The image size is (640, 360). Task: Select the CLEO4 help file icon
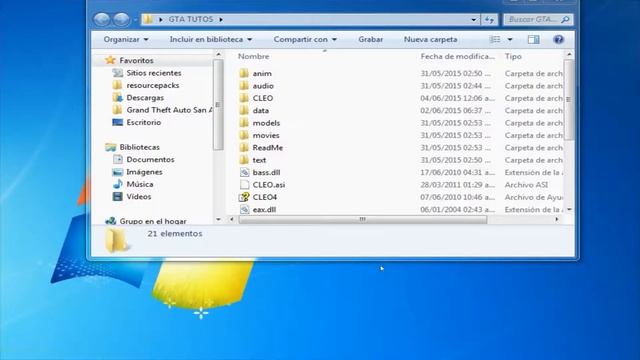[x=244, y=197]
